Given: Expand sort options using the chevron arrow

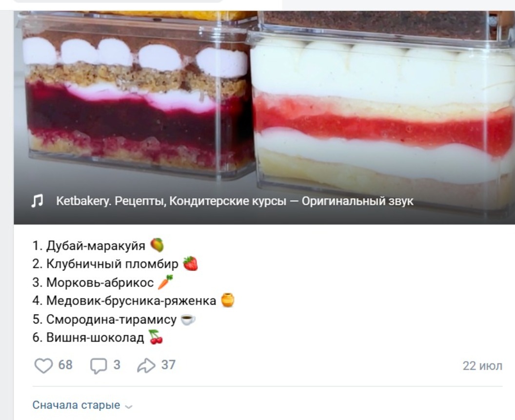Looking at the screenshot, I should pos(129,407).
